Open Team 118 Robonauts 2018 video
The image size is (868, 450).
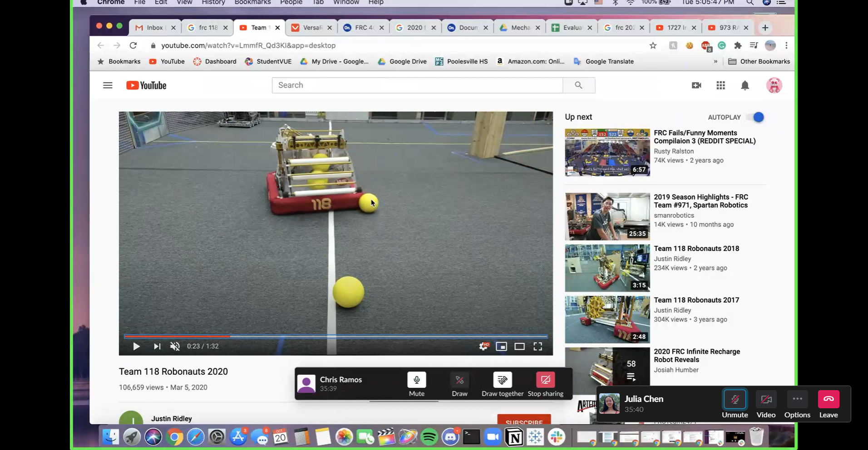point(696,249)
